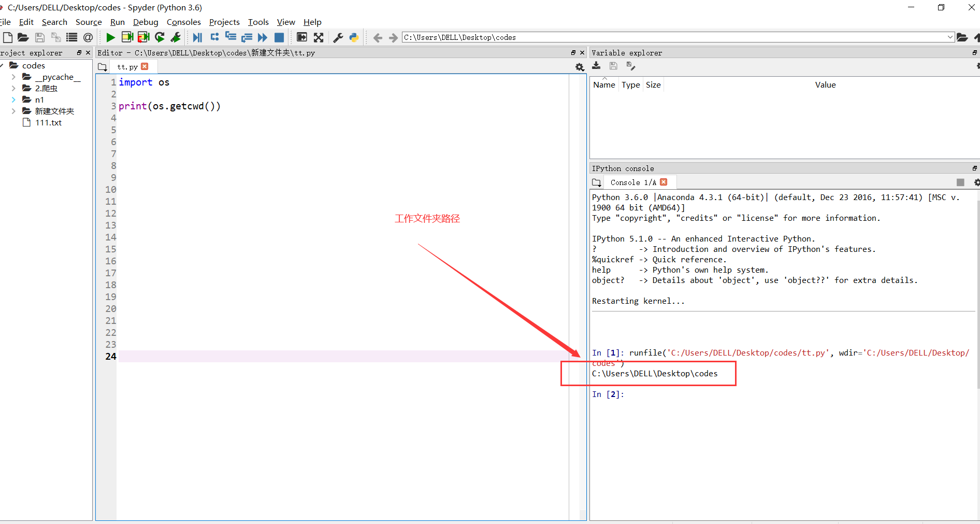Run the file with the green play icon

tap(110, 37)
